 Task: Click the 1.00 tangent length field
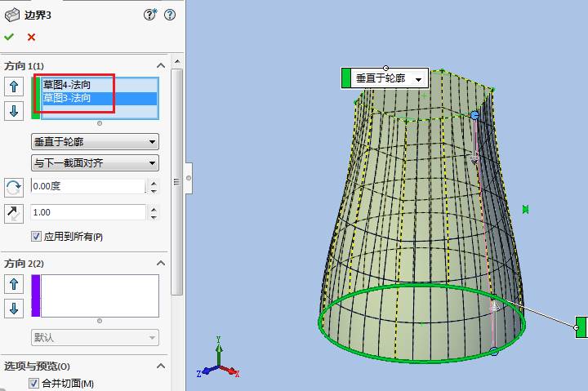point(88,212)
